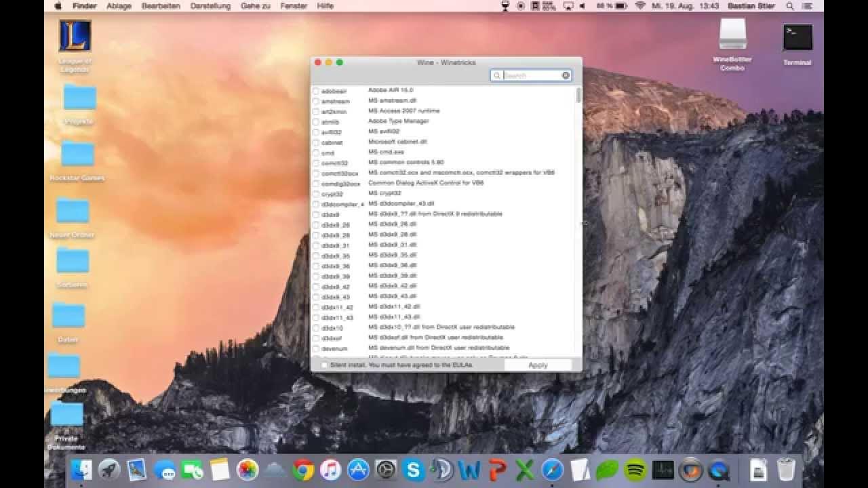Viewport: 868px width, 488px height.
Task: Select the d3dx9 checkbox
Action: tap(315, 215)
